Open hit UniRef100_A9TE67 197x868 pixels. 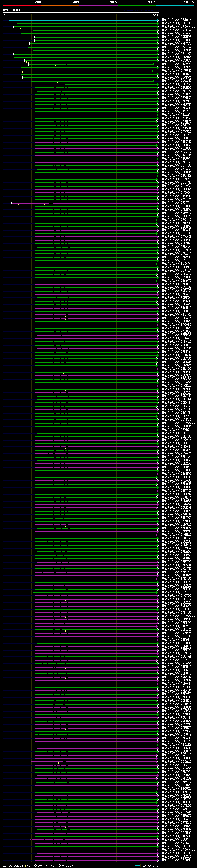click(x=176, y=30)
